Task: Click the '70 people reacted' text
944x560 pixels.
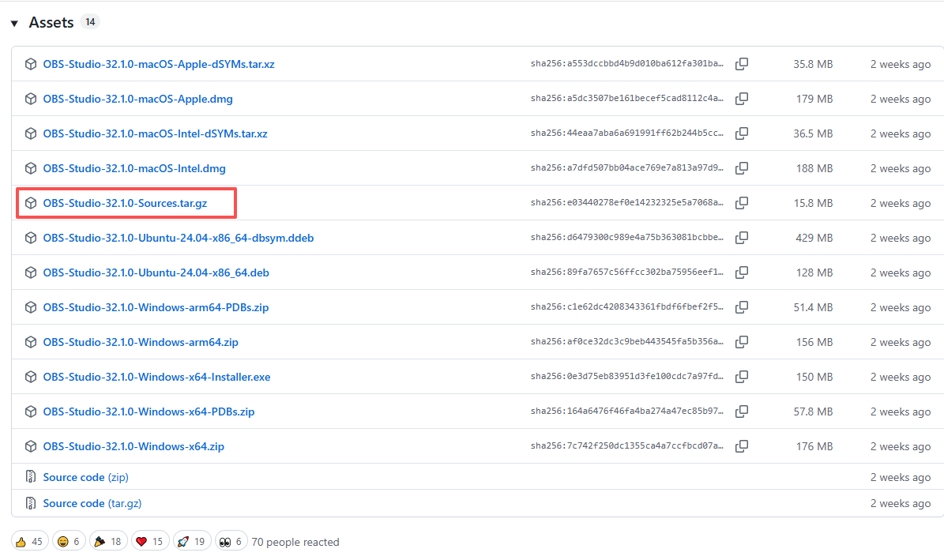Action: 295,542
